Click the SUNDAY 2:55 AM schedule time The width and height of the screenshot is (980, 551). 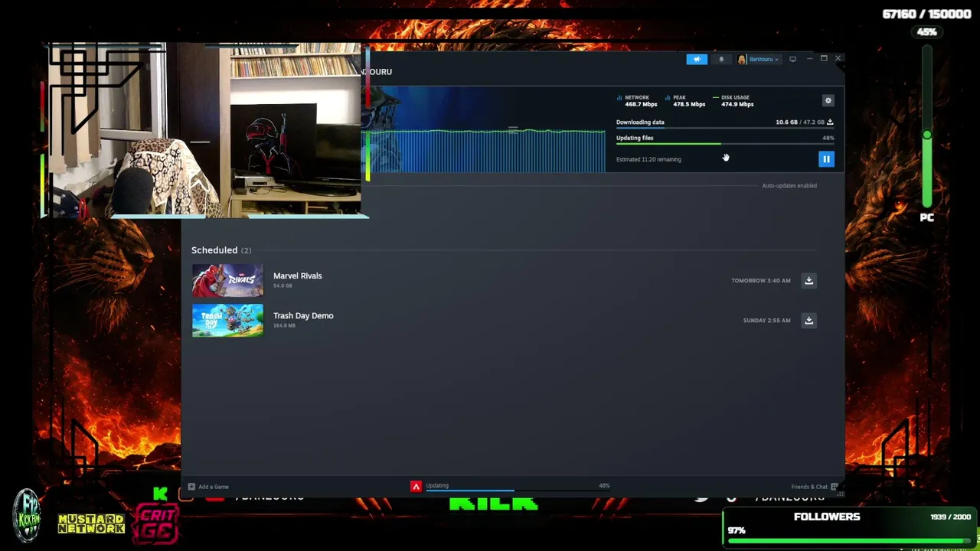(x=766, y=321)
